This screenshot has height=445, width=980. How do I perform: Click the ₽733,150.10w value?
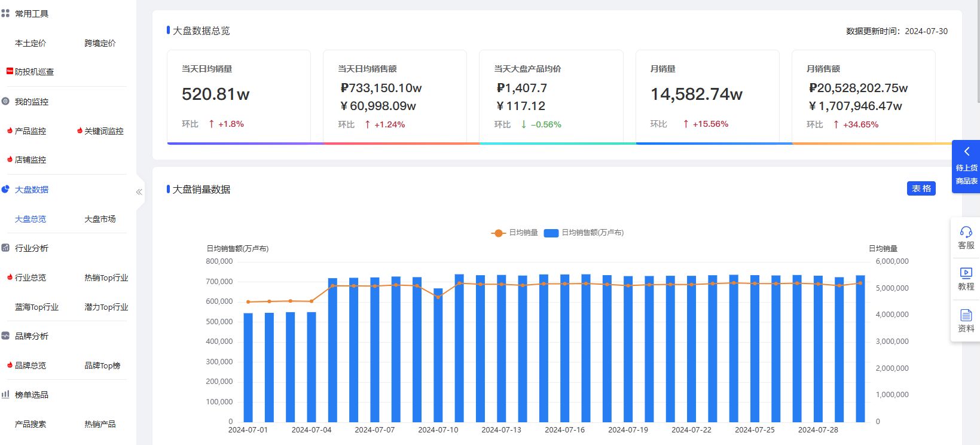(x=381, y=88)
